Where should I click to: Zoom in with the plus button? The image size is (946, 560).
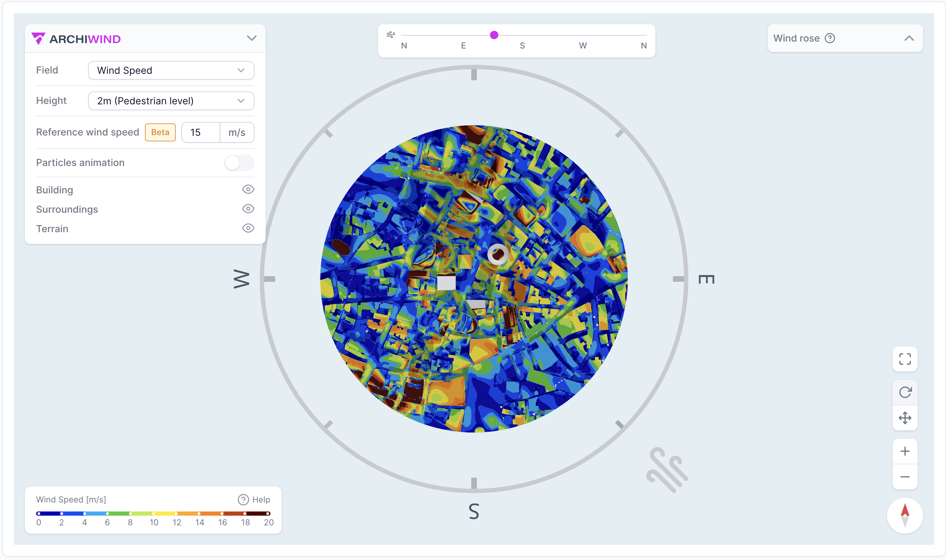904,451
